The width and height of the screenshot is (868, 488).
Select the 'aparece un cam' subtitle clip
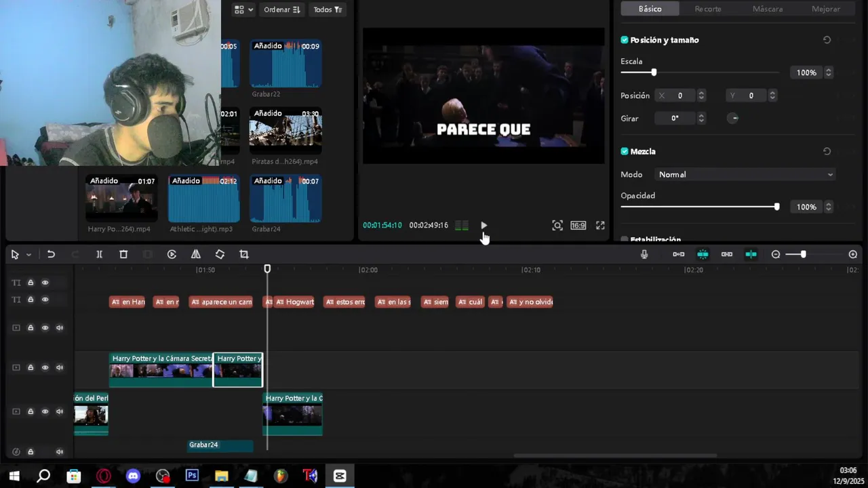(221, 302)
